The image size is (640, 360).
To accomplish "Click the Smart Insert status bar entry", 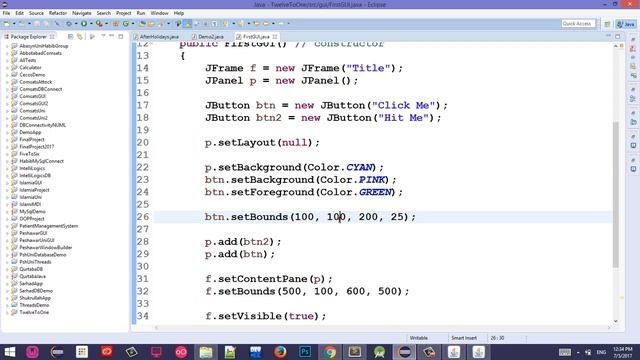I will click(x=464, y=338).
